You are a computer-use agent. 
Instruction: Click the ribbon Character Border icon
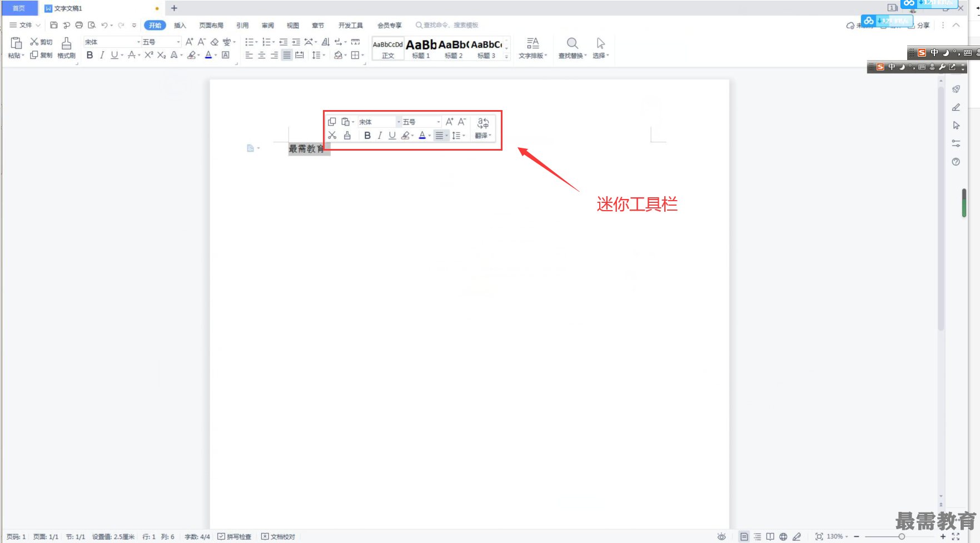pos(226,55)
